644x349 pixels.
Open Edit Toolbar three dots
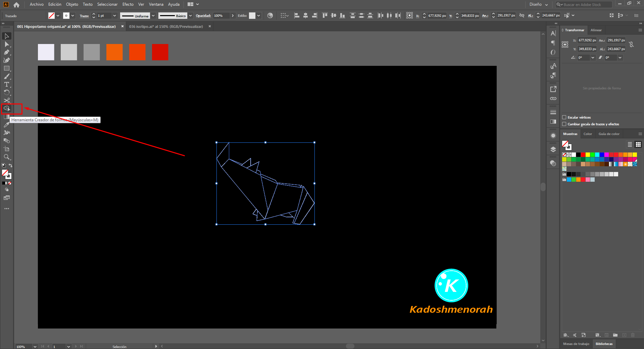pyautogui.click(x=7, y=209)
